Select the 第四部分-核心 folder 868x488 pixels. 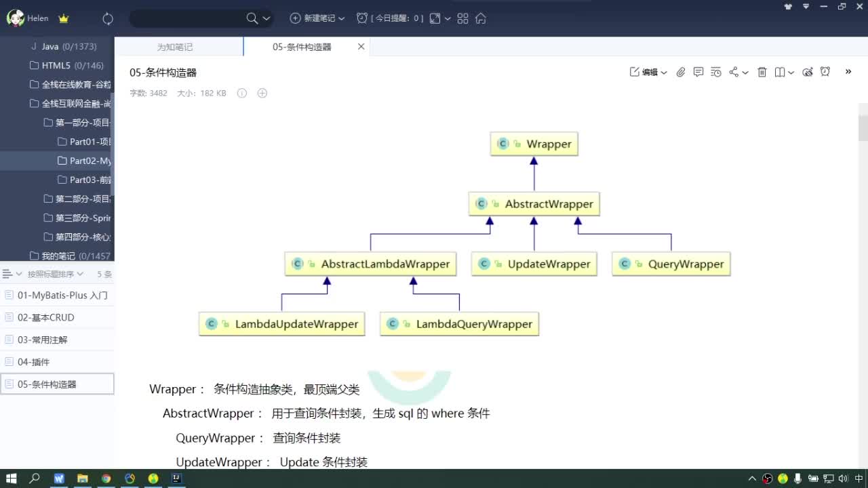(x=57, y=237)
